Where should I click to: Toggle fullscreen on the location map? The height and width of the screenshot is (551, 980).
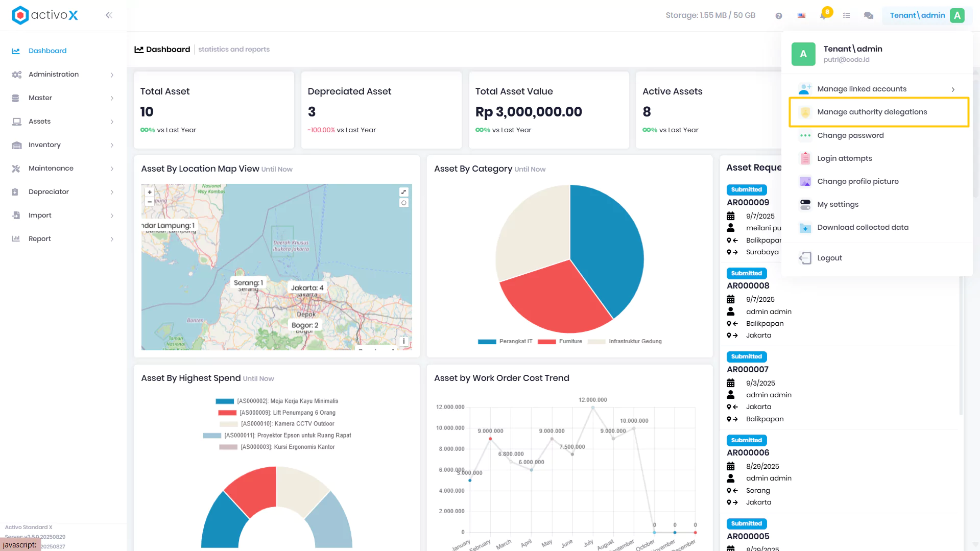(x=404, y=192)
